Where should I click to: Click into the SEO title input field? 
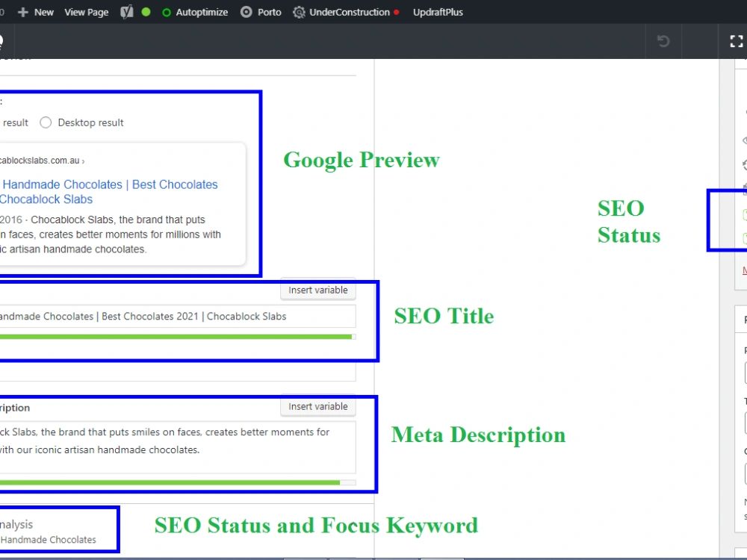tap(178, 316)
